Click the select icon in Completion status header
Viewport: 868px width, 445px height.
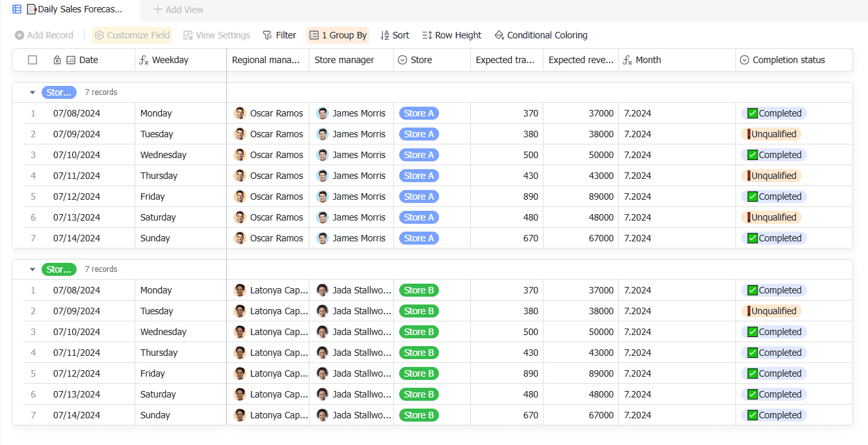point(744,60)
